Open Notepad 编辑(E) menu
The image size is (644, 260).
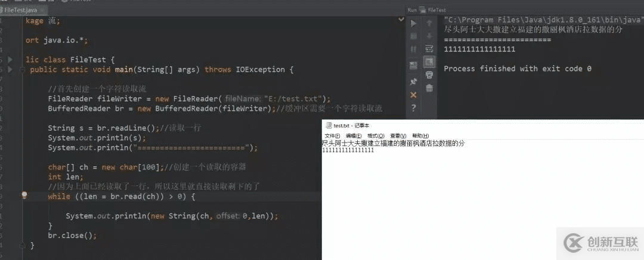point(354,135)
